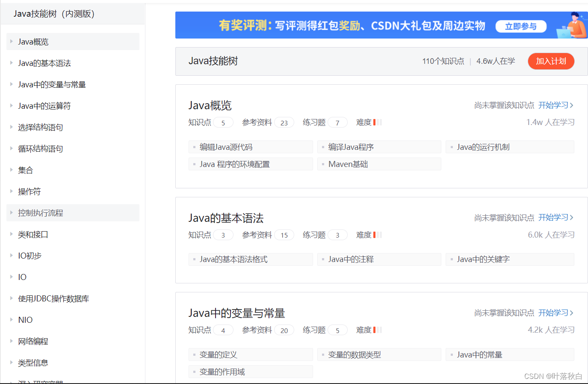Expand Java中的运算符 sidebar arrow
588x384 pixels.
[12, 106]
